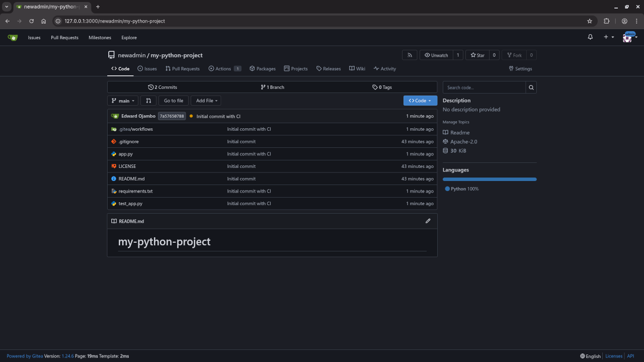The height and width of the screenshot is (362, 644).
Task: Click the LICENSE file icon
Action: 114,166
